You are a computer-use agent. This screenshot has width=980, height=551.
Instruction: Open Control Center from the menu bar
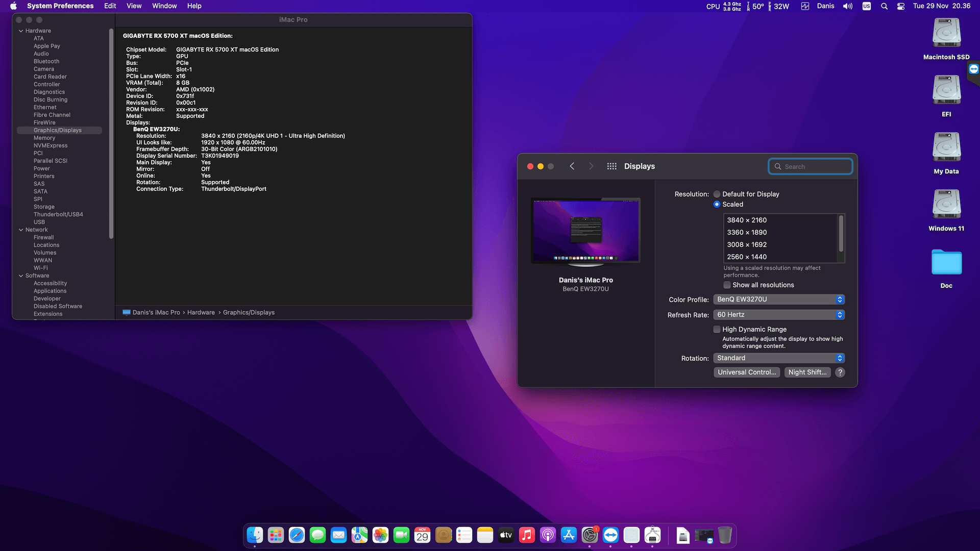901,6
